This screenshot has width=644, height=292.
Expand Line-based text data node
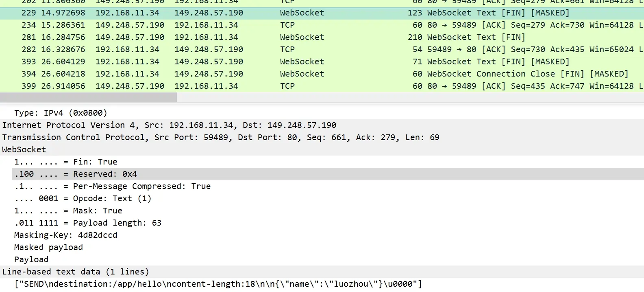click(x=322, y=272)
